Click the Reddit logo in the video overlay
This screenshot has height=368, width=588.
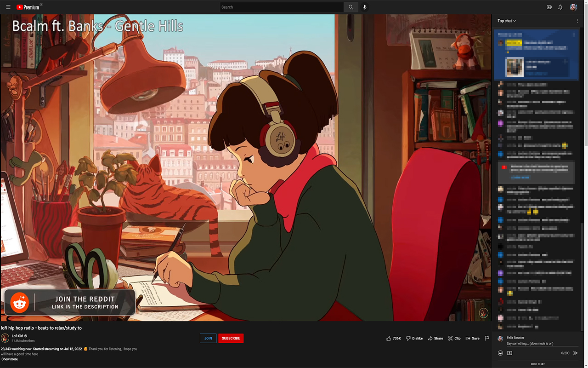tap(20, 303)
